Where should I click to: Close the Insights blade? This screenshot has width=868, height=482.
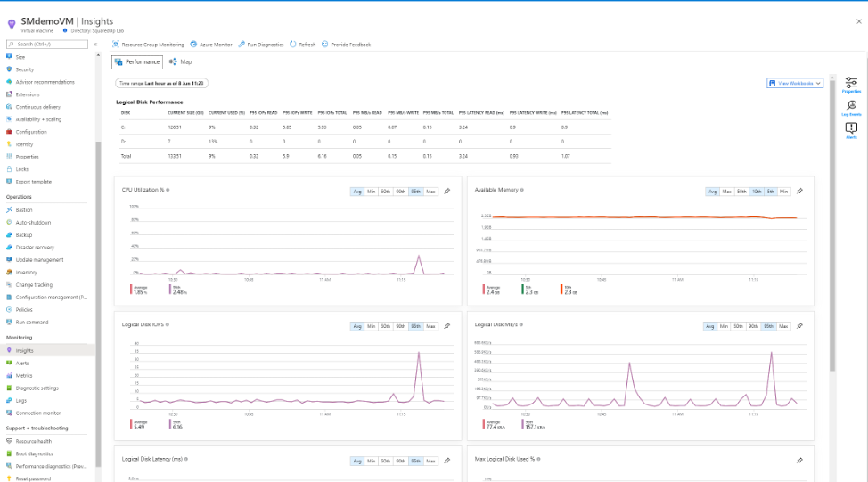click(x=858, y=21)
